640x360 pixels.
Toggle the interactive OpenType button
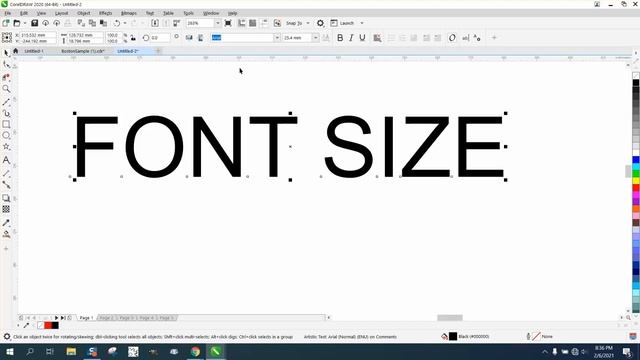tap(452, 38)
